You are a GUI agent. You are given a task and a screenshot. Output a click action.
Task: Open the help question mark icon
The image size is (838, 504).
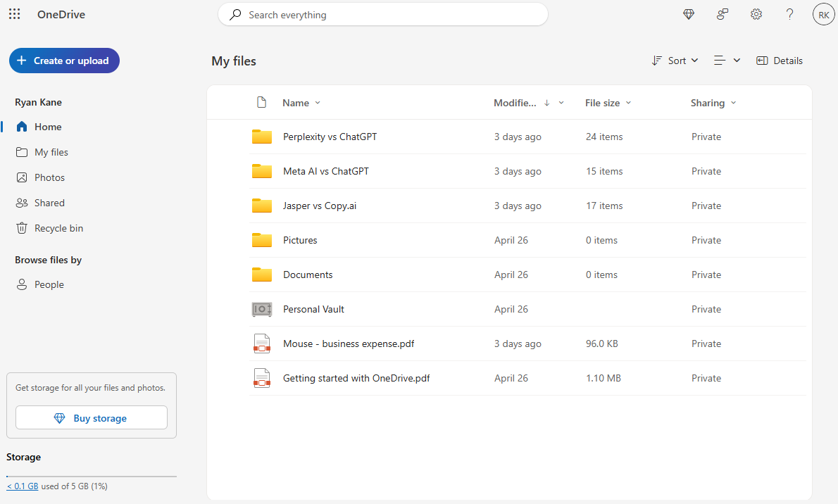pyautogui.click(x=789, y=15)
